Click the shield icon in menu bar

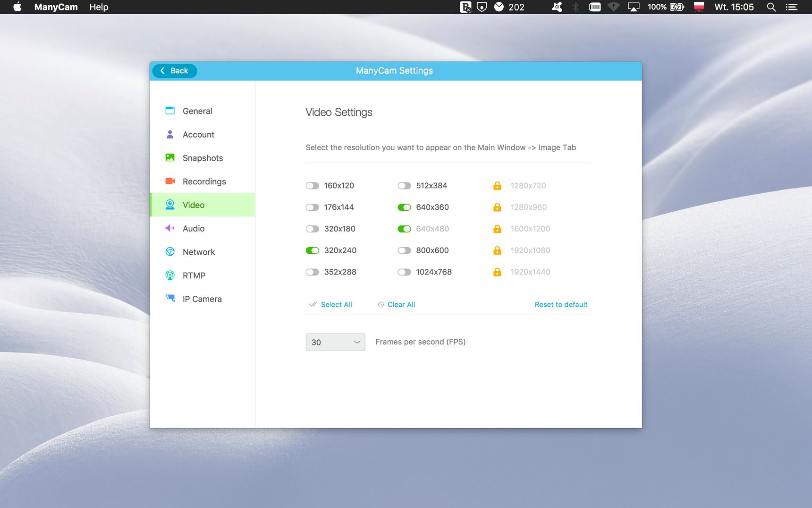482,7
